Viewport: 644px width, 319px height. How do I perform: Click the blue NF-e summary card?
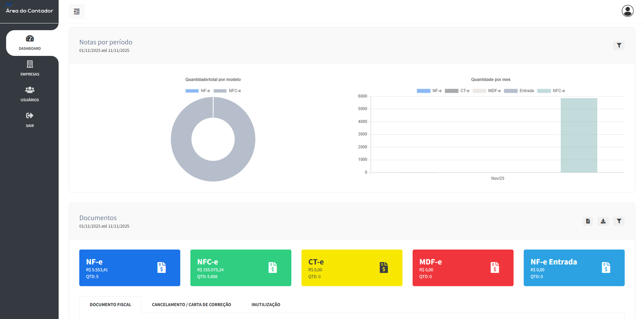pos(129,268)
